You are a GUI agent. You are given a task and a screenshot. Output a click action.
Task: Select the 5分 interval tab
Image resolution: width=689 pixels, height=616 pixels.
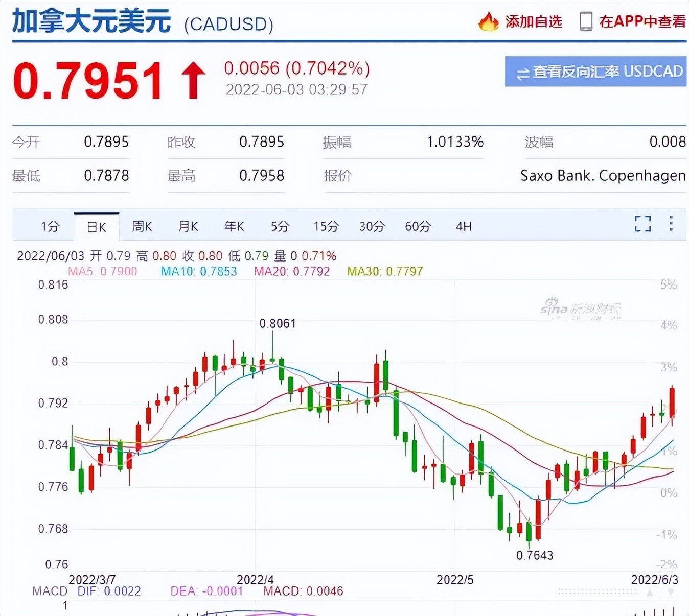pos(279,226)
